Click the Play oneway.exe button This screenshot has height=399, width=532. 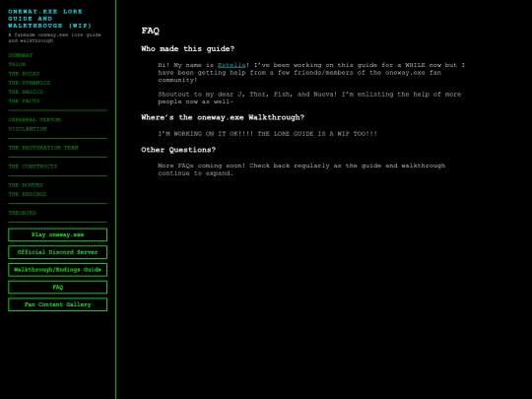pyautogui.click(x=58, y=234)
